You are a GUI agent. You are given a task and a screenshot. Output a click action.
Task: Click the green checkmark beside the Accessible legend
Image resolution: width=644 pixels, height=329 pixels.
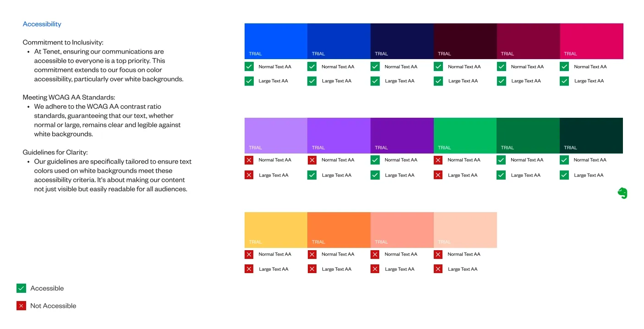(x=21, y=288)
